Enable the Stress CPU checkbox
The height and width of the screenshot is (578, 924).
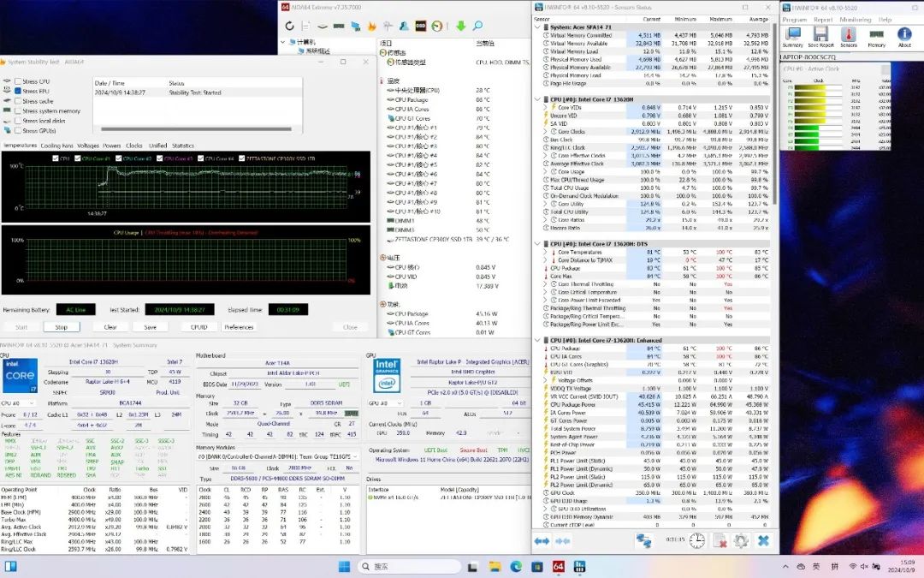(18, 81)
